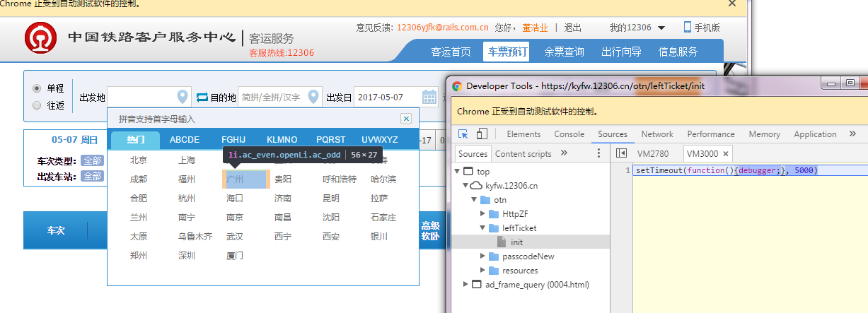The image size is (868, 313).
Task: Select the 热门 tab in city picker
Action: point(136,139)
